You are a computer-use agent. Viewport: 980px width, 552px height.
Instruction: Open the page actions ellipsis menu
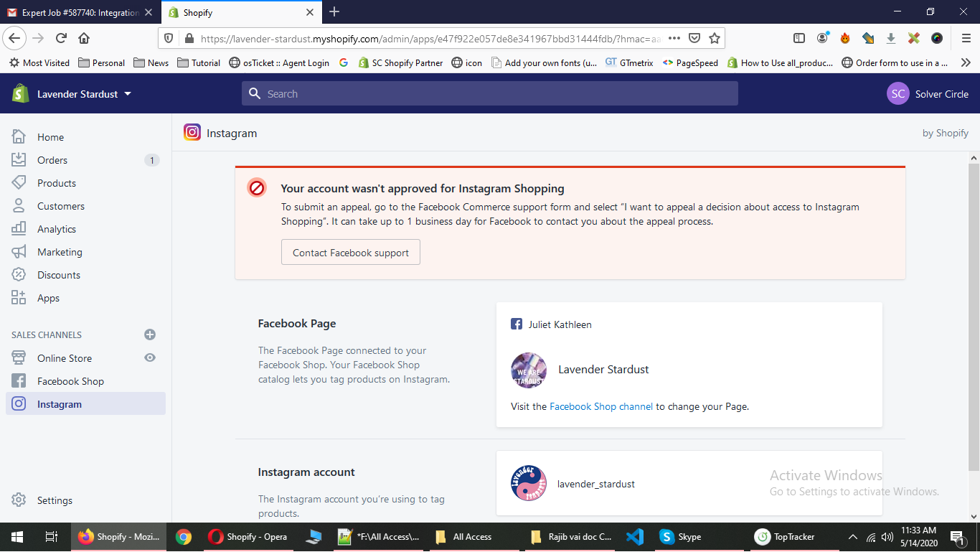click(674, 38)
